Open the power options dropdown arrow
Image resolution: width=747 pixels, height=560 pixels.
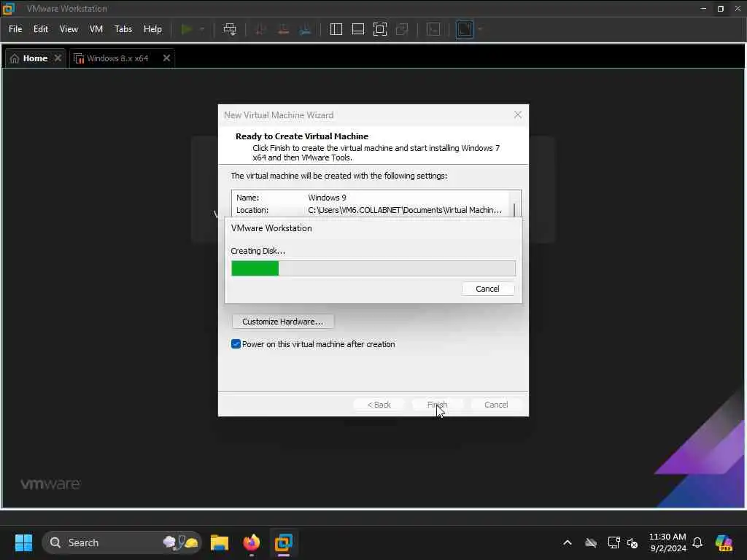tap(202, 29)
